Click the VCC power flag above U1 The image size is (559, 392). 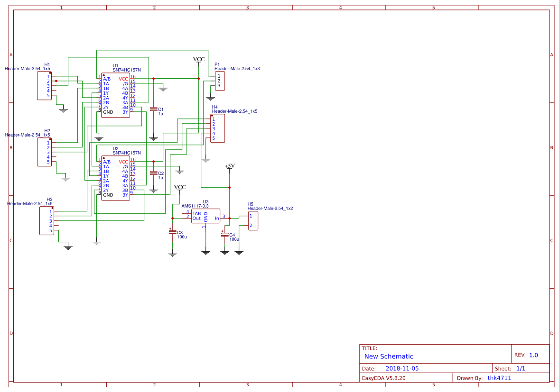(x=198, y=60)
